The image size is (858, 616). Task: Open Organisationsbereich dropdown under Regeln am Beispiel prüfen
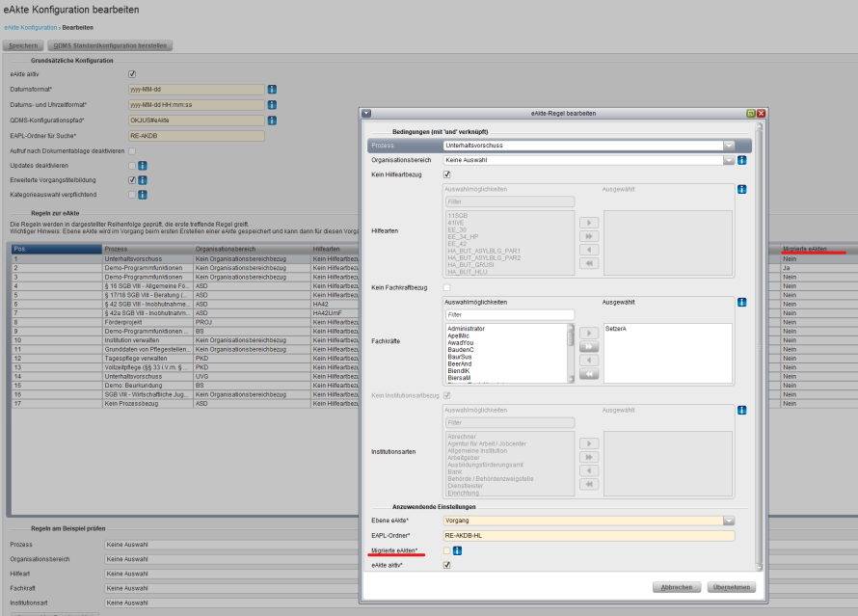(x=231, y=559)
